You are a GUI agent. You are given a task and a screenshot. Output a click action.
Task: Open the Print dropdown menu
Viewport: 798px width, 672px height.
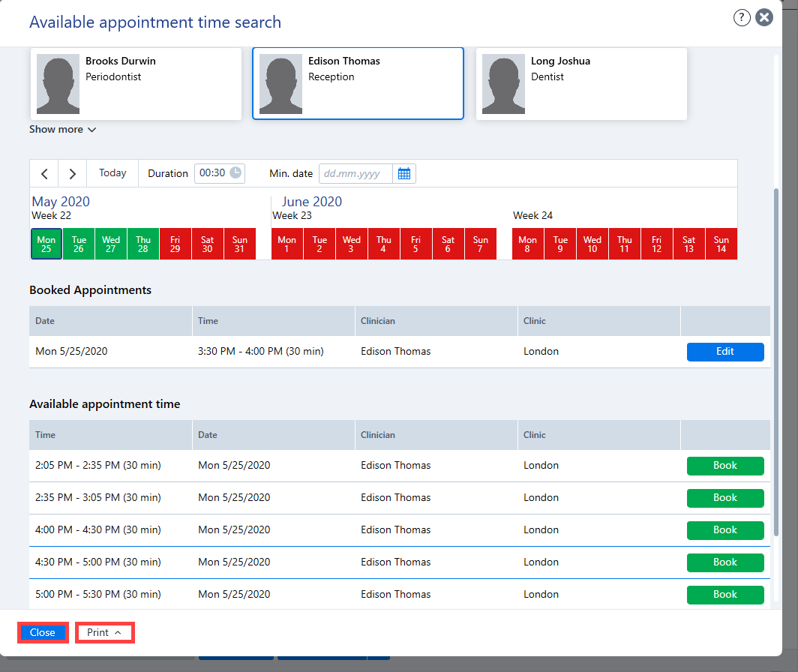click(104, 632)
